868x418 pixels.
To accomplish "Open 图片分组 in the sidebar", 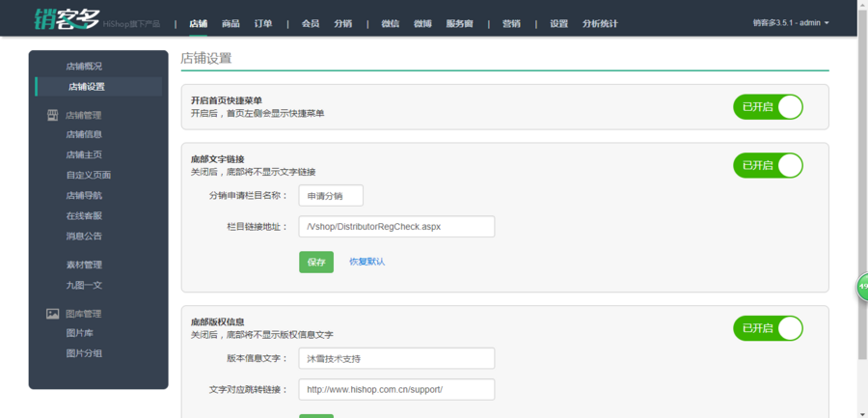I will click(x=84, y=353).
